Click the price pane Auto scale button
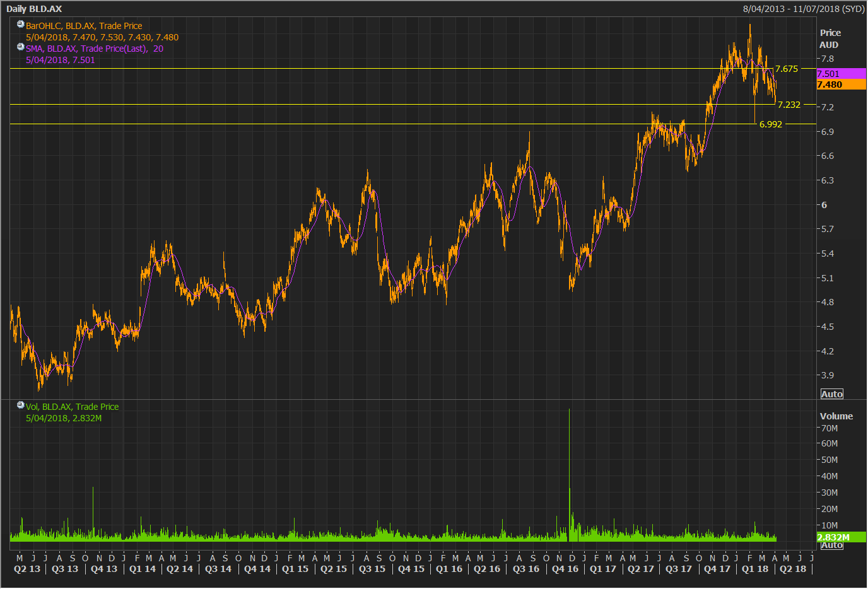The image size is (868, 589). (831, 394)
